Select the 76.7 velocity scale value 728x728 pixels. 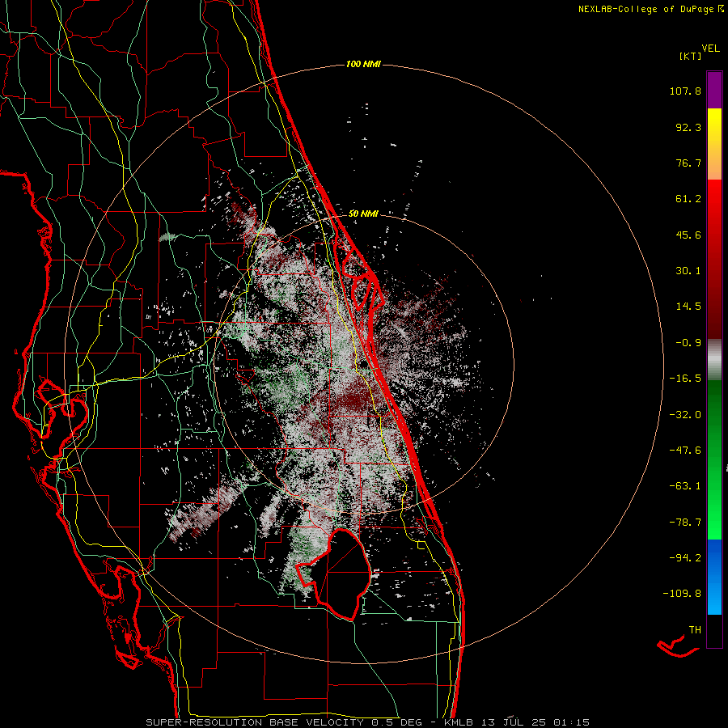pos(688,163)
